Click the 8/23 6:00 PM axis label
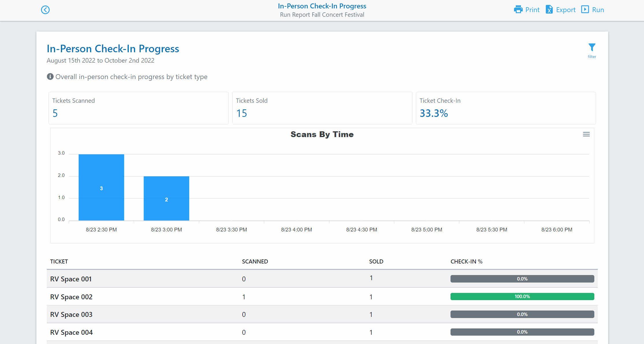The height and width of the screenshot is (344, 644). (x=556, y=230)
